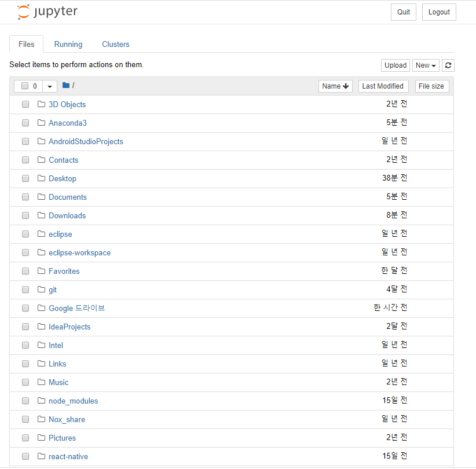Image resolution: width=476 pixels, height=469 pixels.
Task: Open the AndroidStudioProjects folder link
Action: (86, 141)
